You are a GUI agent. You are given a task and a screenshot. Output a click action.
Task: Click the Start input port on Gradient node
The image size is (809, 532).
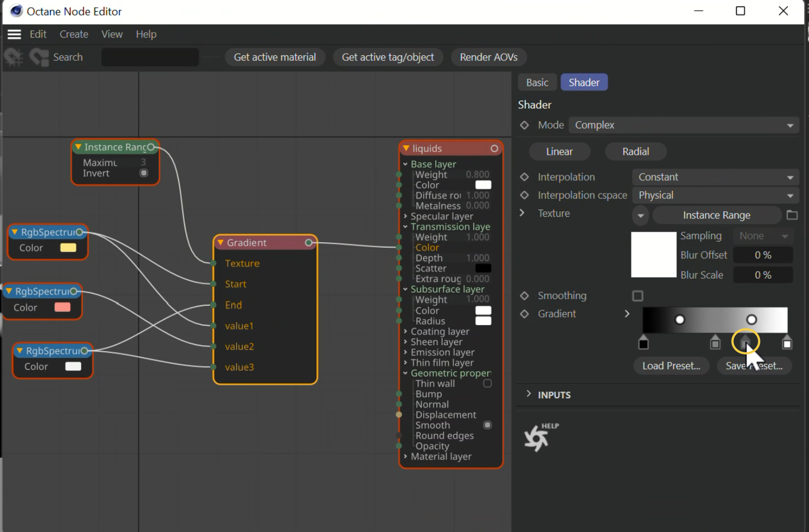pos(213,284)
